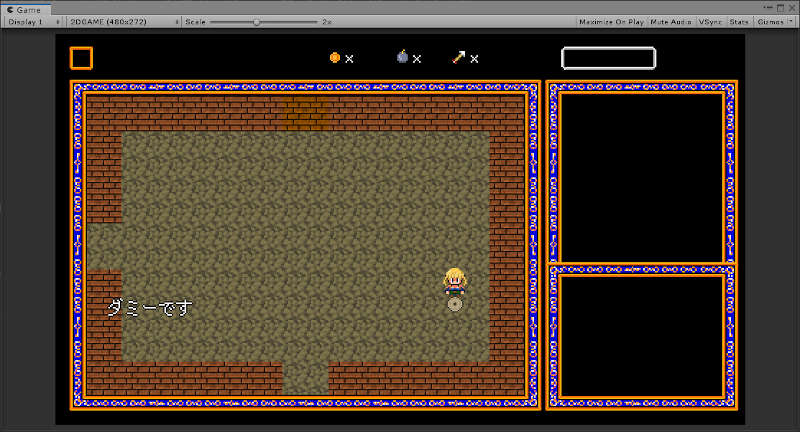Click the bomb icon in the game HUD
Image resolution: width=800 pixels, height=432 pixels.
(403, 57)
